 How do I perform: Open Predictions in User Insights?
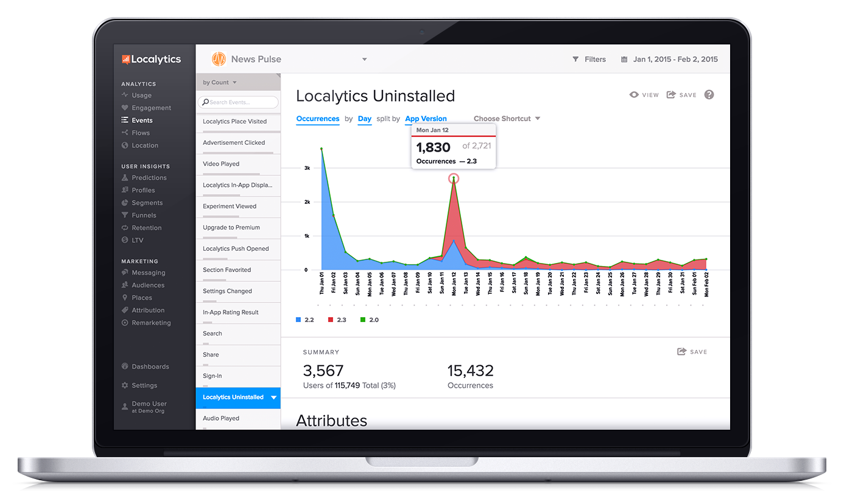(x=149, y=178)
